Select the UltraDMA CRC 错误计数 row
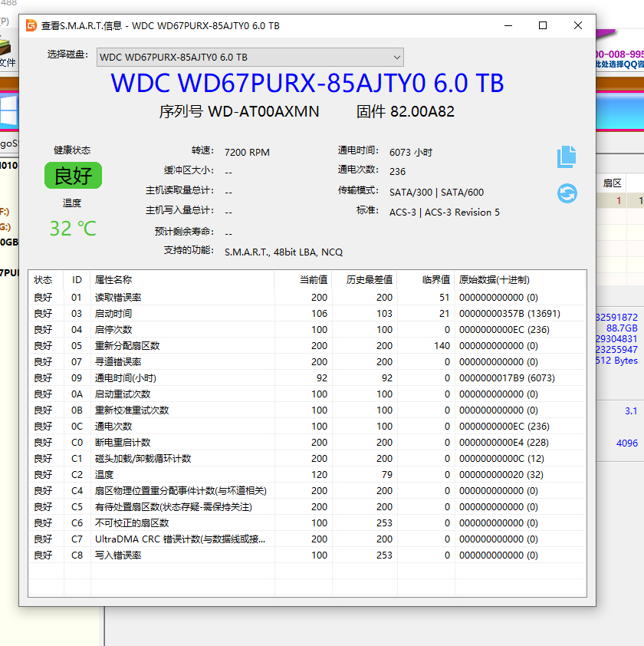The image size is (644, 646). click(180, 539)
